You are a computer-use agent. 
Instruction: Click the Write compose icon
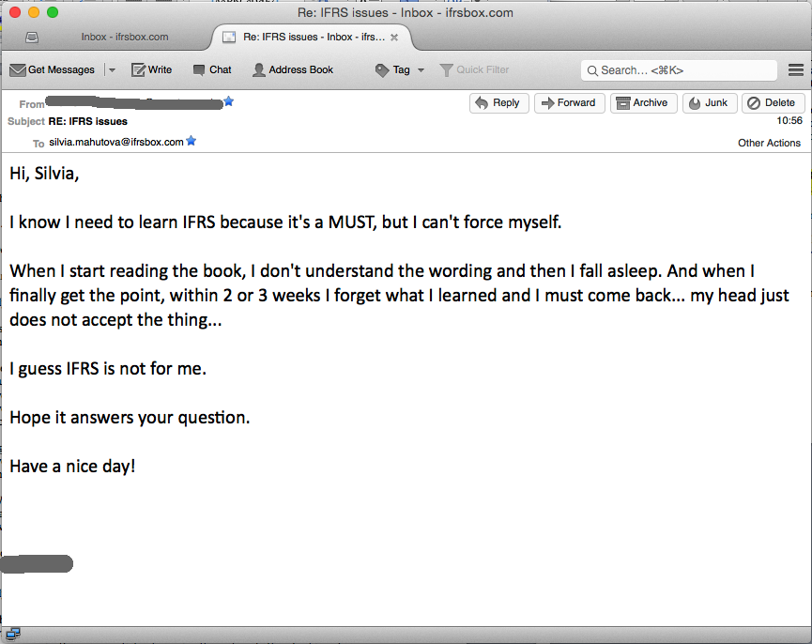[139, 70]
